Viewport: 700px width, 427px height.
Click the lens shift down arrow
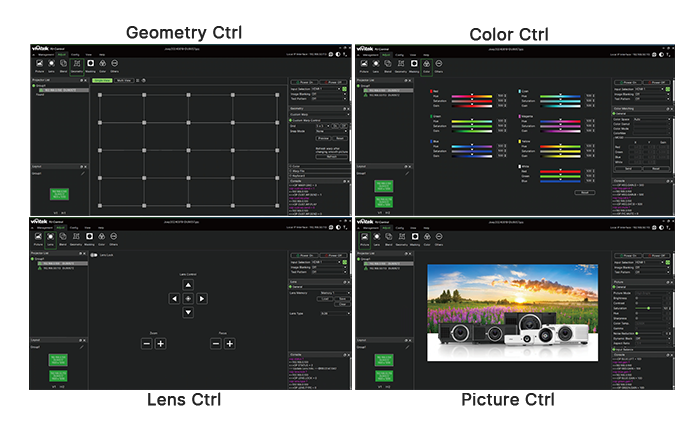coord(187,312)
